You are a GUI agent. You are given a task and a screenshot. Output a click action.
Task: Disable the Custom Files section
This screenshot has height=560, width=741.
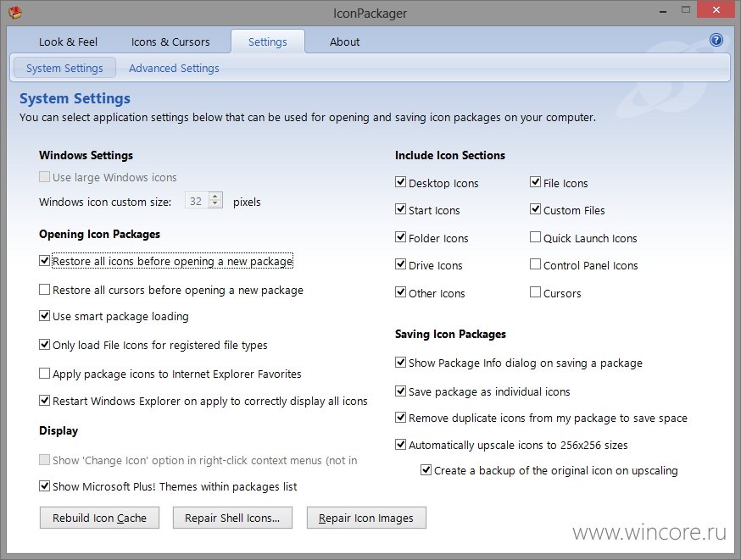[x=535, y=209]
